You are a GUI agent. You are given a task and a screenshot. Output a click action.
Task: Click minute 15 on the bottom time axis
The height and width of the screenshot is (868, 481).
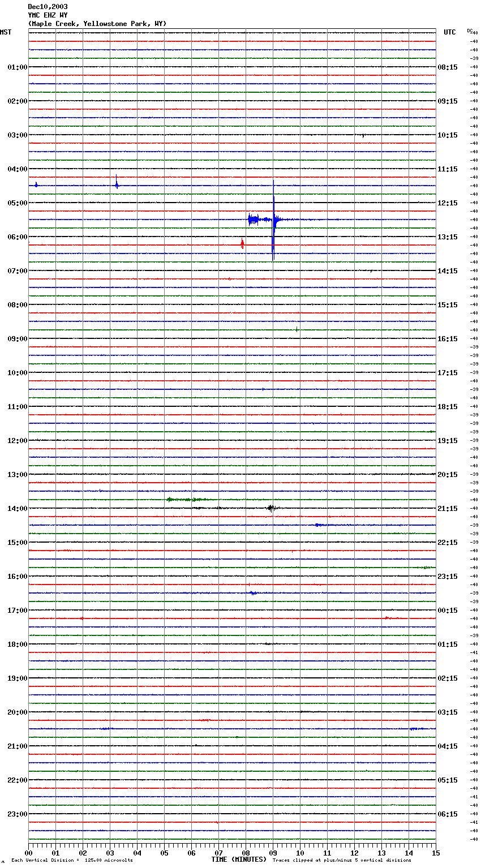436,853
